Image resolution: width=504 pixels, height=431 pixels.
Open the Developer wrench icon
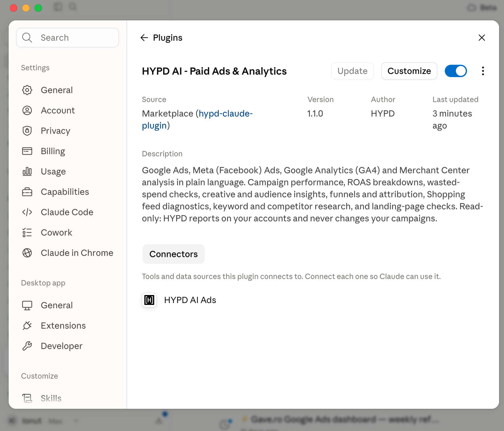tap(27, 346)
